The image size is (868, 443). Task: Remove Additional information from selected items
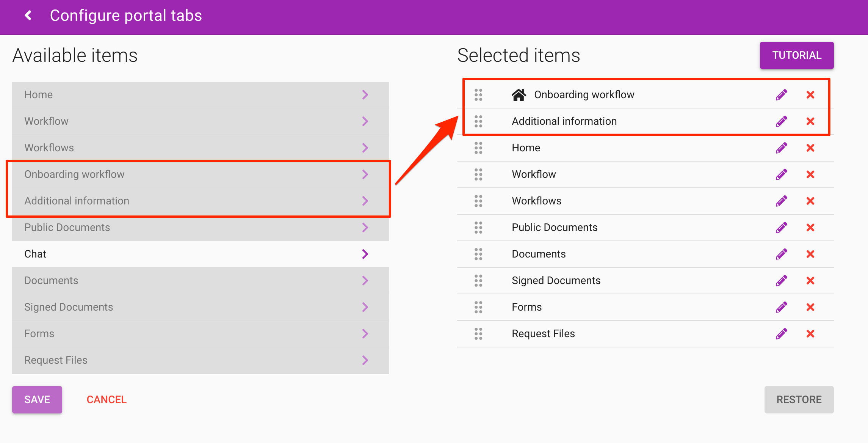click(x=810, y=121)
